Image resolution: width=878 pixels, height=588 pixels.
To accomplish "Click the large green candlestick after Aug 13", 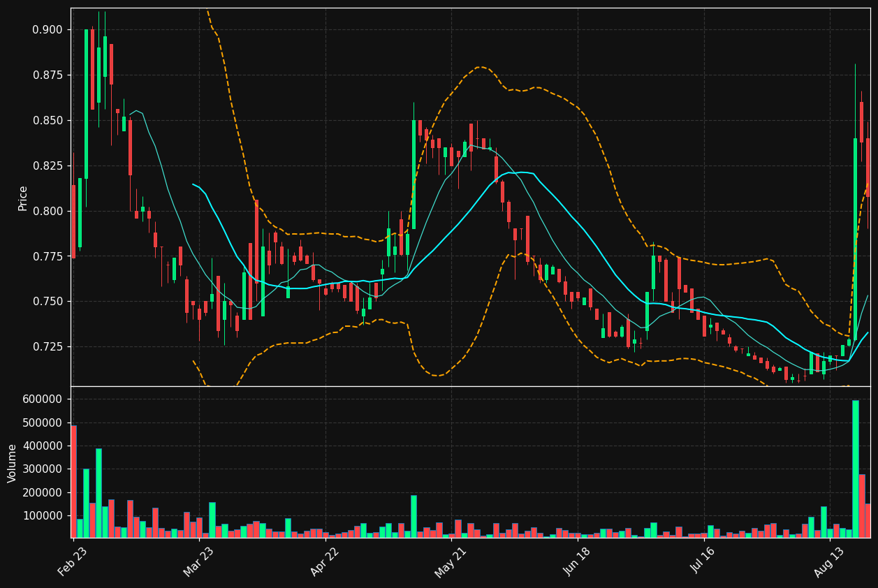I will coord(855,239).
